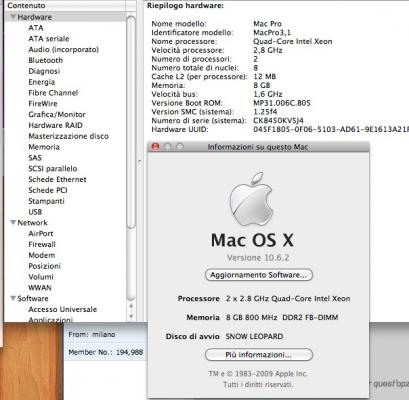Click the sidebar scroll down arrow

[131, 316]
